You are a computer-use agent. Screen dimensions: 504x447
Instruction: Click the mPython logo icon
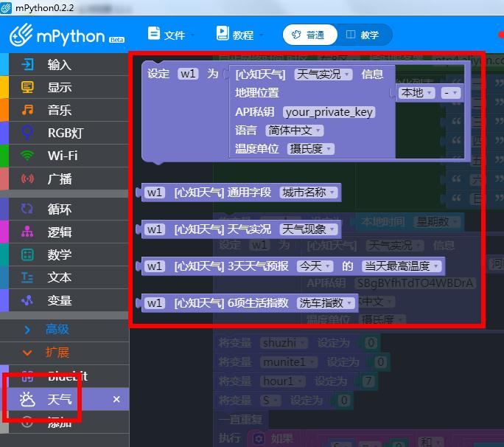point(21,35)
